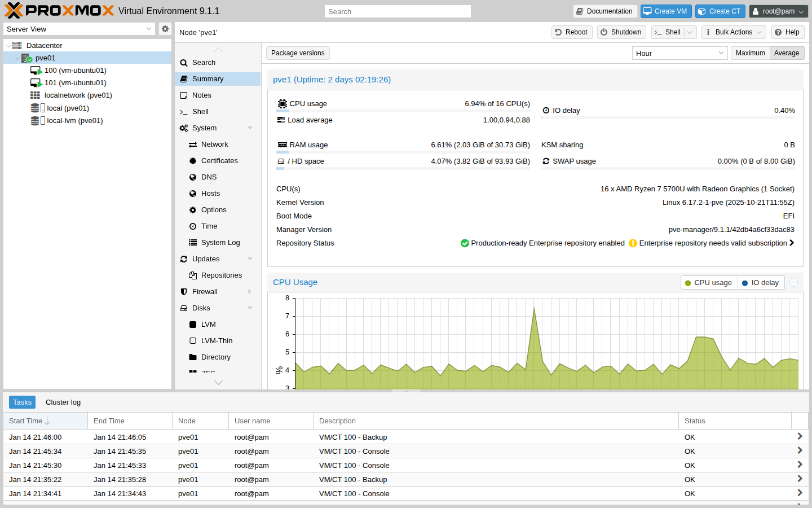Switch to the Cluster log tab
The image size is (812, 508).
tap(63, 402)
